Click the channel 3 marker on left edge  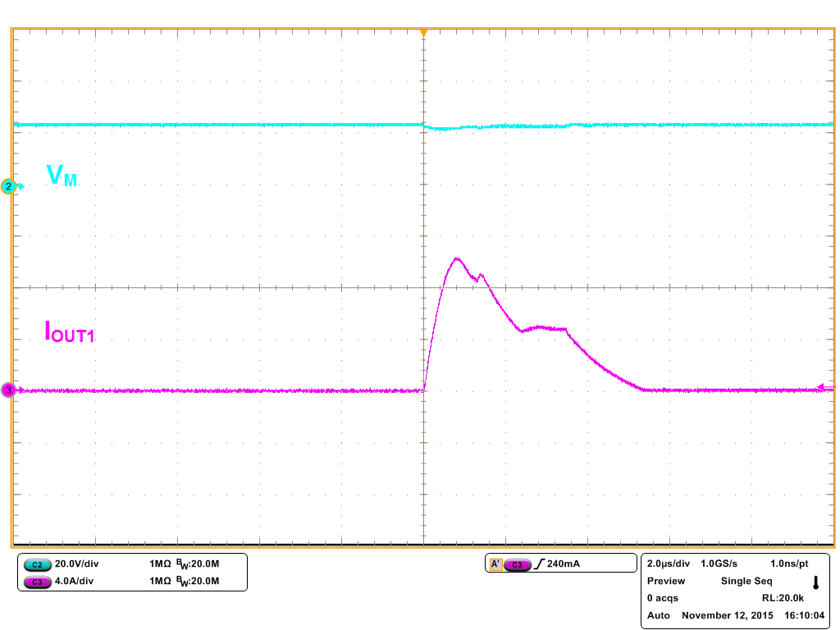coord(7,390)
